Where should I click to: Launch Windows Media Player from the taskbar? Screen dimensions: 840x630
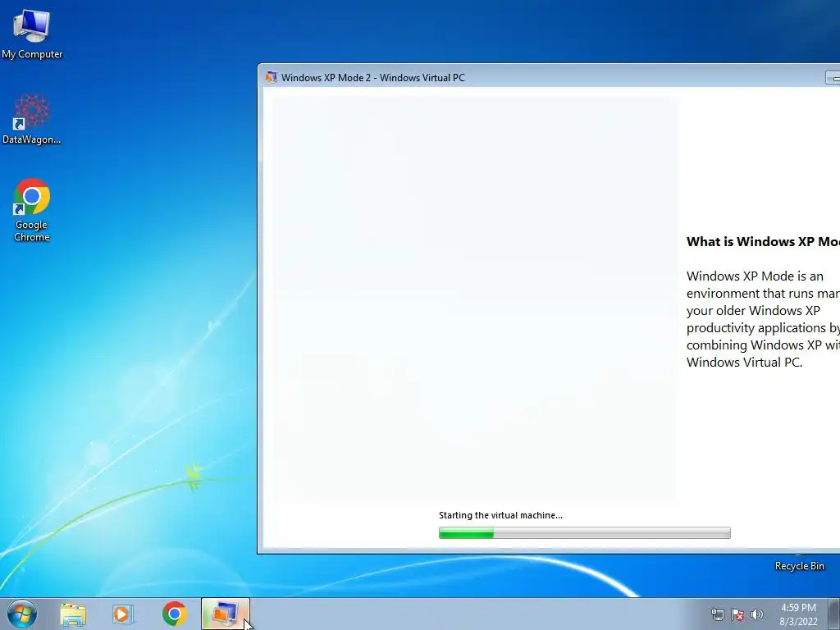pyautogui.click(x=123, y=614)
